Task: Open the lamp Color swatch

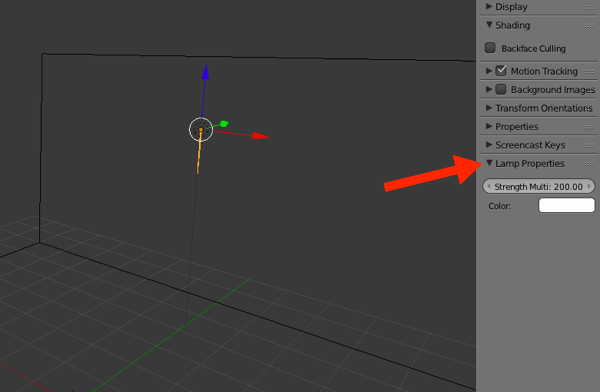Action: coord(567,205)
